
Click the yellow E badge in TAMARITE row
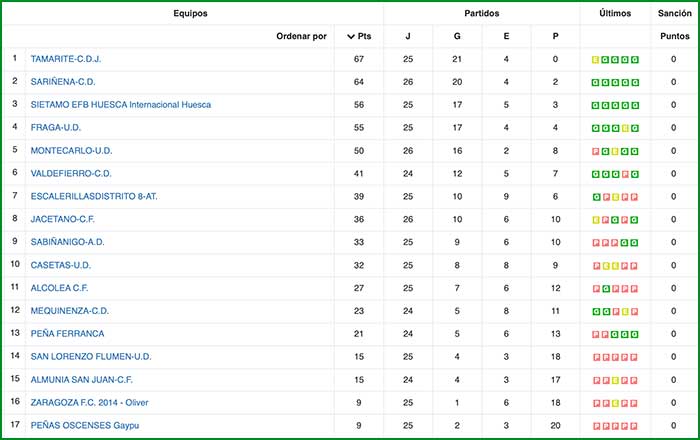pos(596,59)
